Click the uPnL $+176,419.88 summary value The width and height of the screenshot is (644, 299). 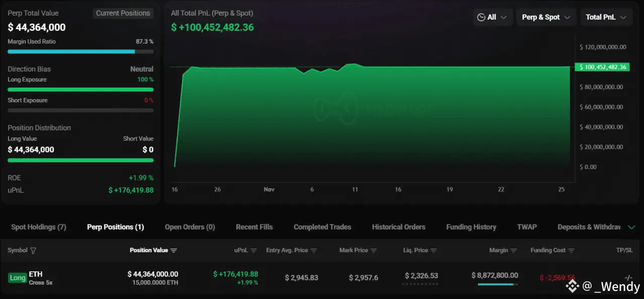click(x=131, y=190)
